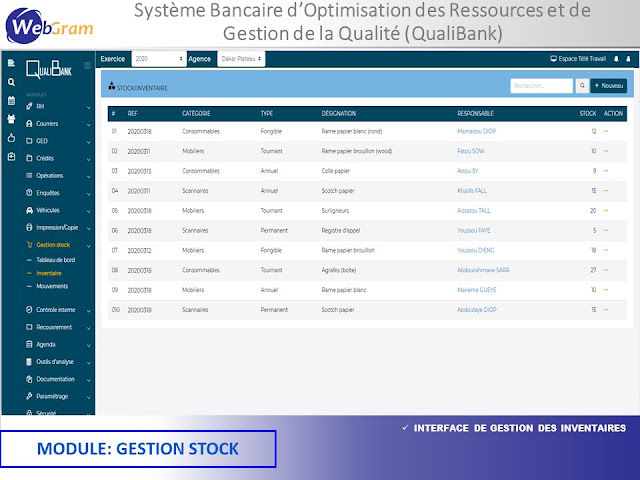640x480 pixels.
Task: Click the medical kit icon in the left strip
Action: [x=11, y=156]
